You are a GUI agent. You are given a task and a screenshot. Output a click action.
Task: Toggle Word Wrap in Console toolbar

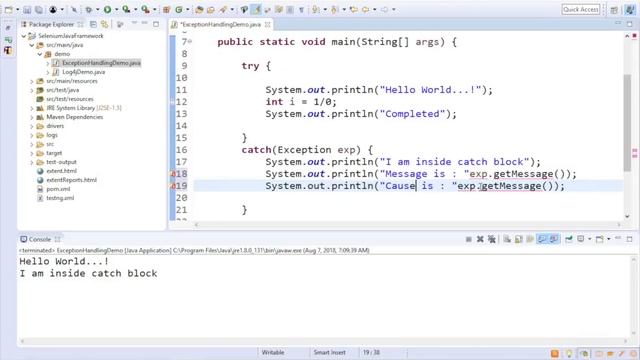(530, 239)
